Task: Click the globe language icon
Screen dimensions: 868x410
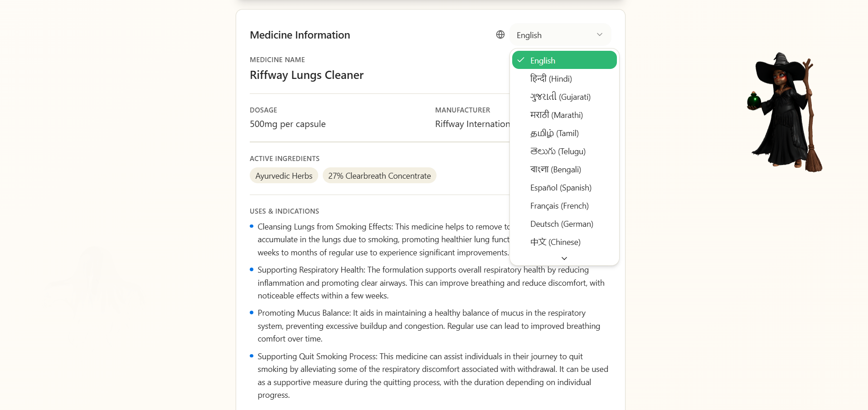Action: click(x=500, y=35)
